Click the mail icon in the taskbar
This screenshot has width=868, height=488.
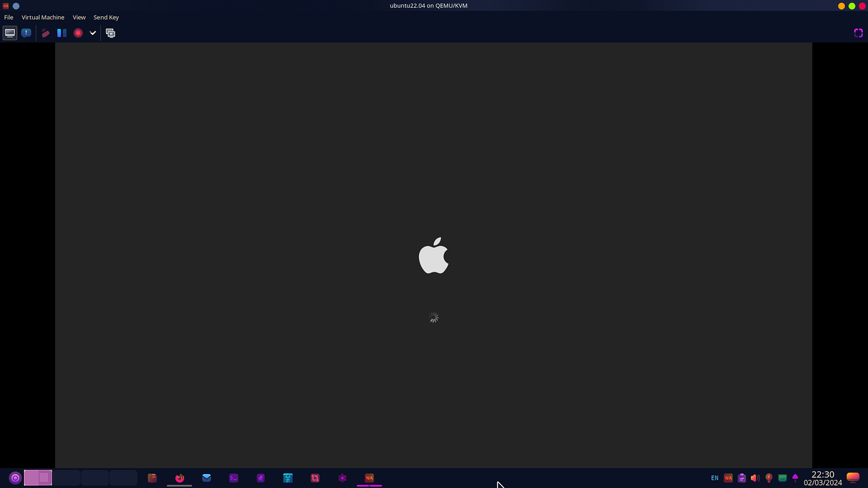(x=206, y=478)
